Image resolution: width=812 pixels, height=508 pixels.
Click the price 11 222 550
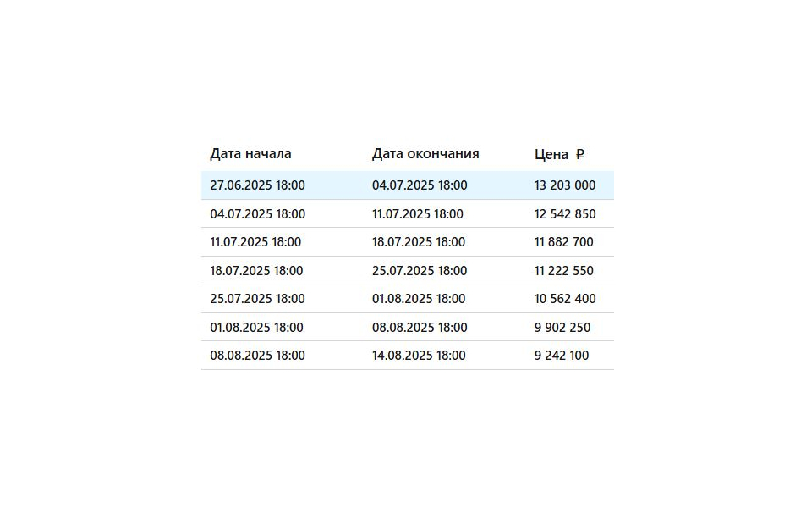[x=564, y=270]
